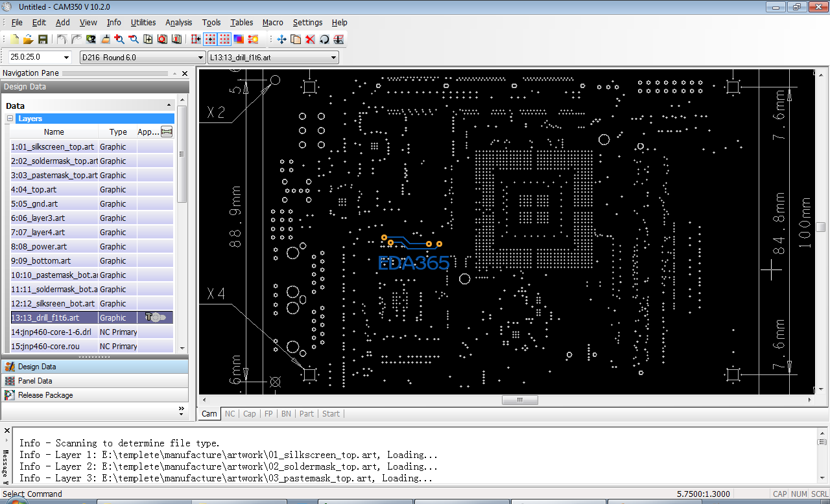Screen dimensions: 830x504
Task: Toggle the grid snap button in the toolbar
Action: pos(210,40)
